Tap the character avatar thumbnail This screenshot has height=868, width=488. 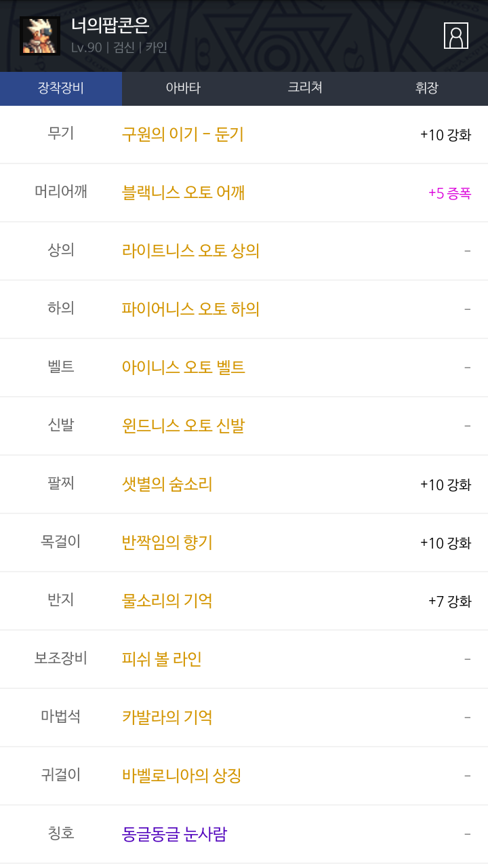click(40, 36)
